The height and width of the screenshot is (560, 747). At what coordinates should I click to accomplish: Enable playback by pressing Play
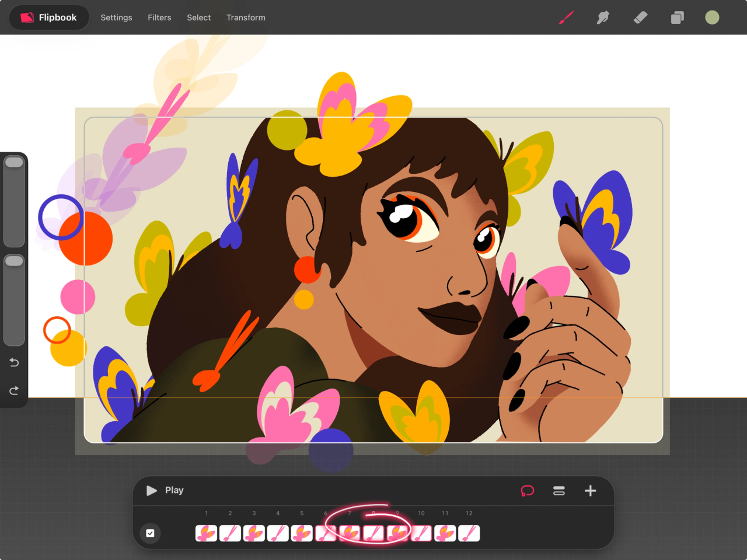(163, 490)
